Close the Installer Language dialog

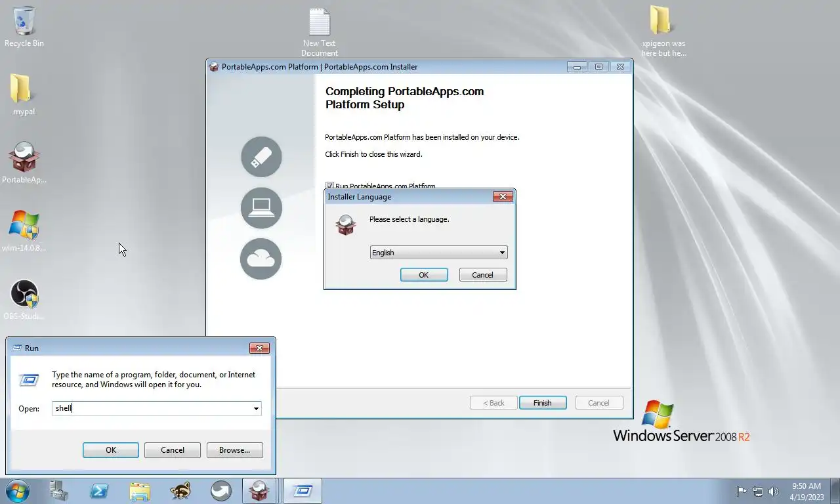click(x=503, y=196)
